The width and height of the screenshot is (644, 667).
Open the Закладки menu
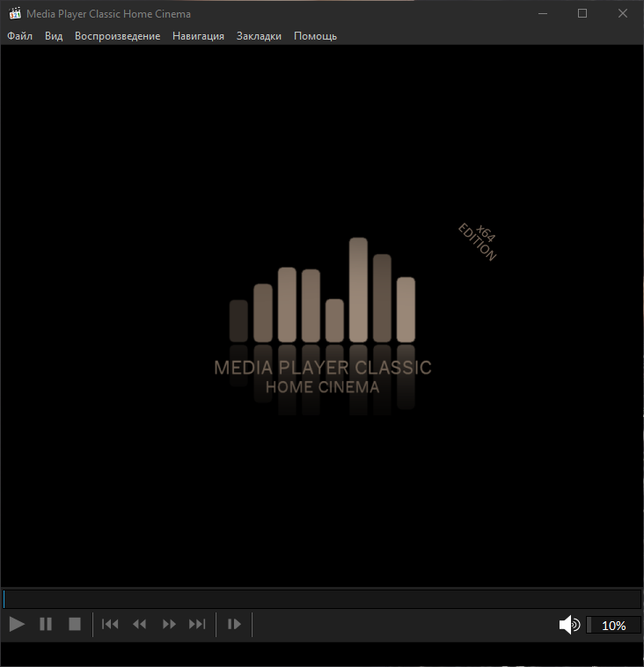(259, 36)
